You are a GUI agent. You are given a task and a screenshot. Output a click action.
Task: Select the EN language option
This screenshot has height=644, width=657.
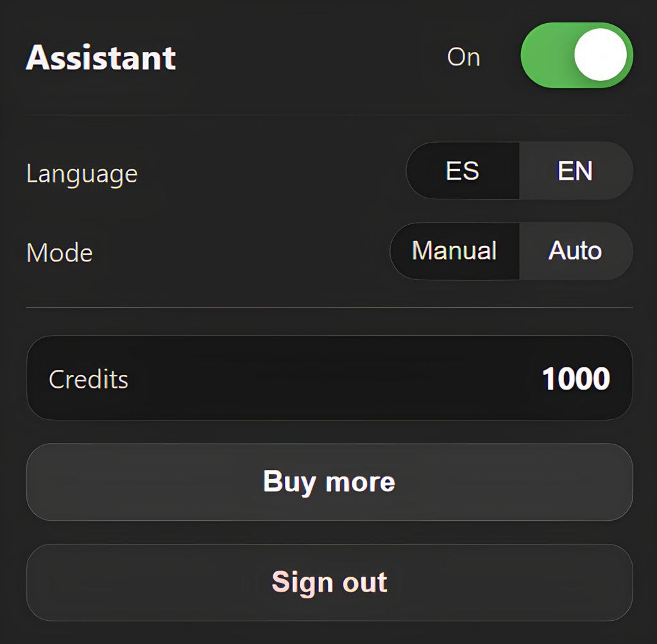pos(576,171)
